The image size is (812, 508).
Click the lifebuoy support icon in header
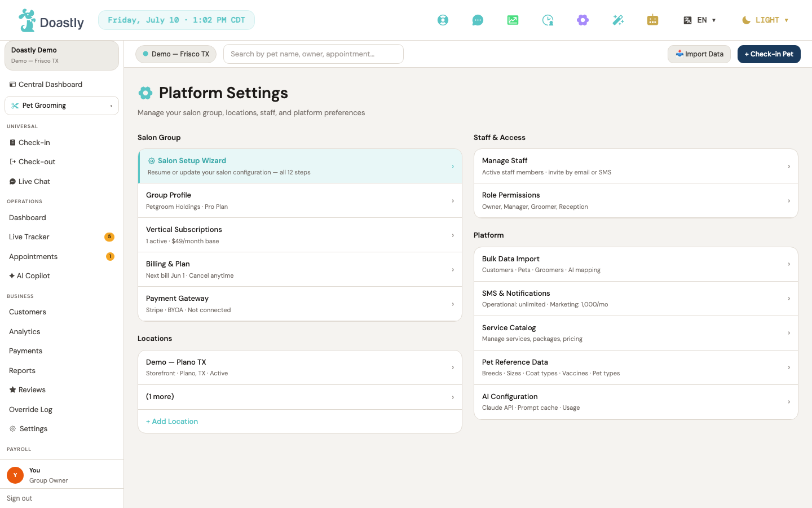[x=443, y=20]
